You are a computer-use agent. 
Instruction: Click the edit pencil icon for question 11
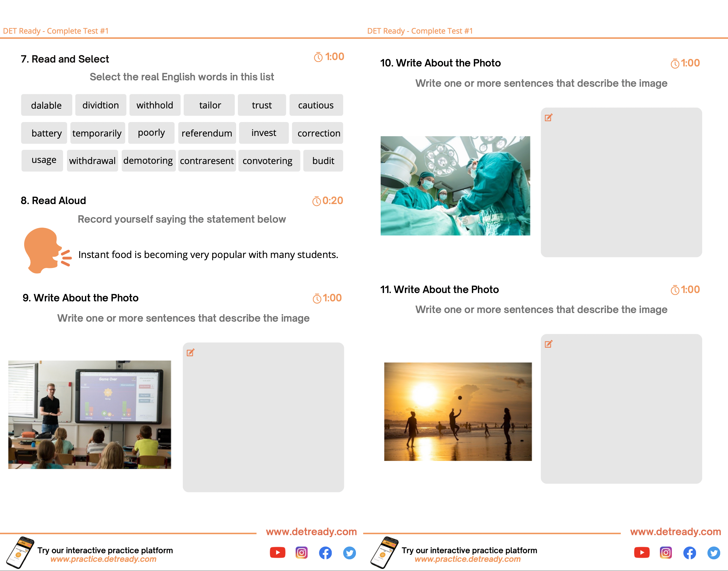pyautogui.click(x=548, y=344)
